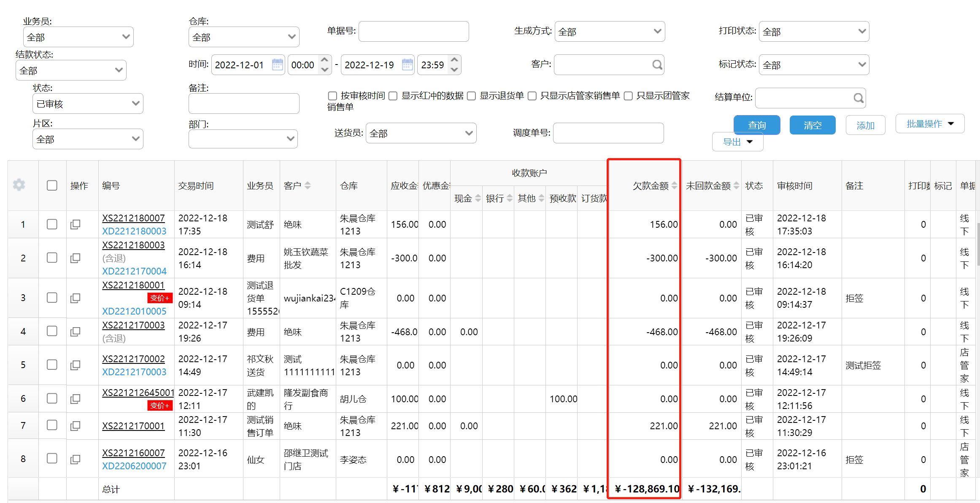Viewport: 980px width, 503px height.
Task: Click the 结算单位 search magnifier icon
Action: pos(858,98)
